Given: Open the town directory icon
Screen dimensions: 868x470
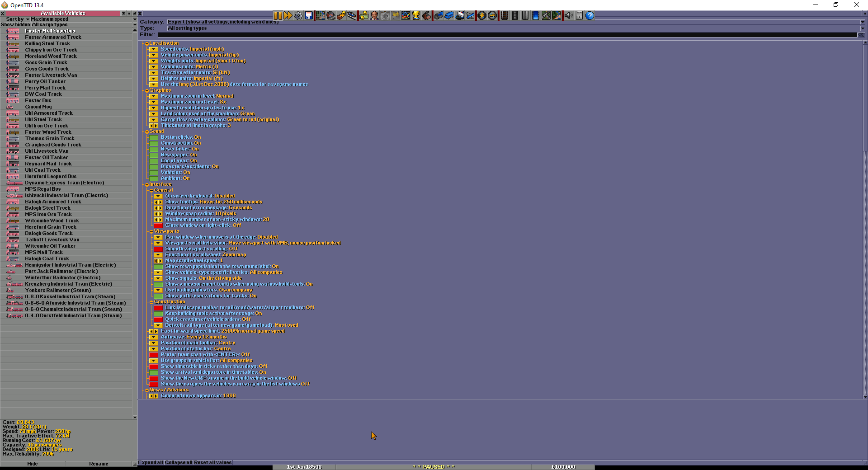Looking at the screenshot, I should point(331,16).
